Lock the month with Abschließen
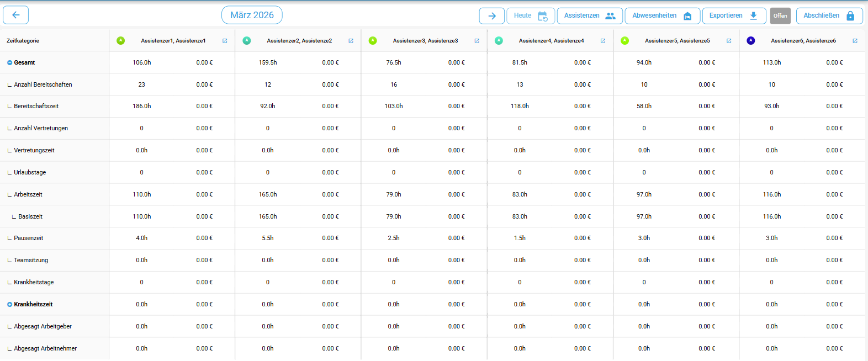Image resolution: width=868 pixels, height=361 pixels. click(828, 16)
